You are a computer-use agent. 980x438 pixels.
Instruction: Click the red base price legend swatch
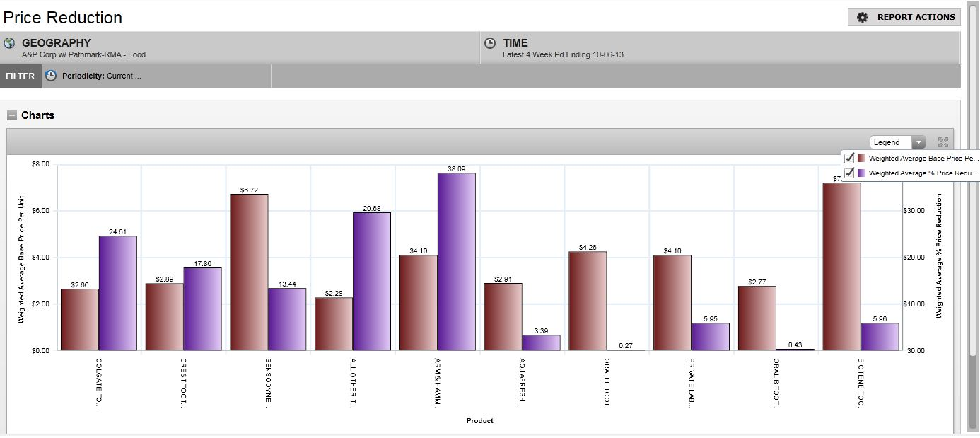coord(861,159)
